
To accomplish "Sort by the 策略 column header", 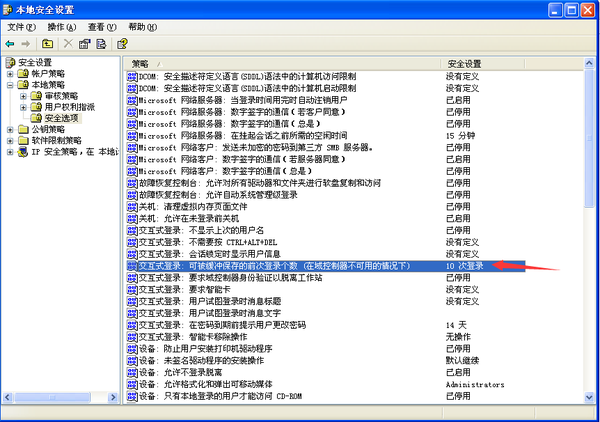I will click(282, 64).
